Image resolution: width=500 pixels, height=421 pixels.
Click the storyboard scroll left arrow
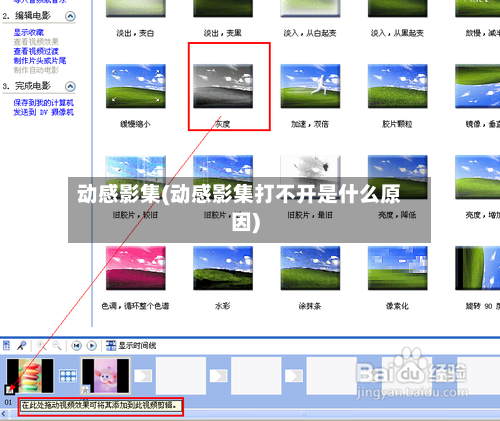tap(3, 414)
